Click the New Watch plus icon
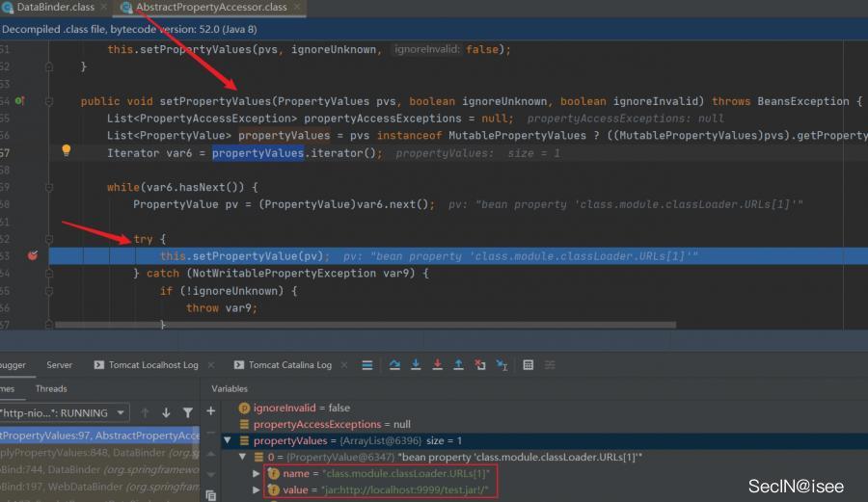Viewport: 868px width, 502px height. [x=211, y=410]
